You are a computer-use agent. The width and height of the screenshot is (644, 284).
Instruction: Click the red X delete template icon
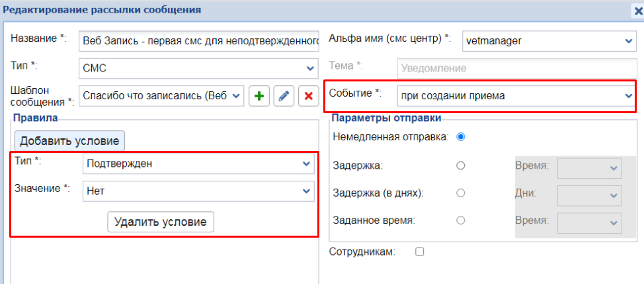tap(308, 96)
